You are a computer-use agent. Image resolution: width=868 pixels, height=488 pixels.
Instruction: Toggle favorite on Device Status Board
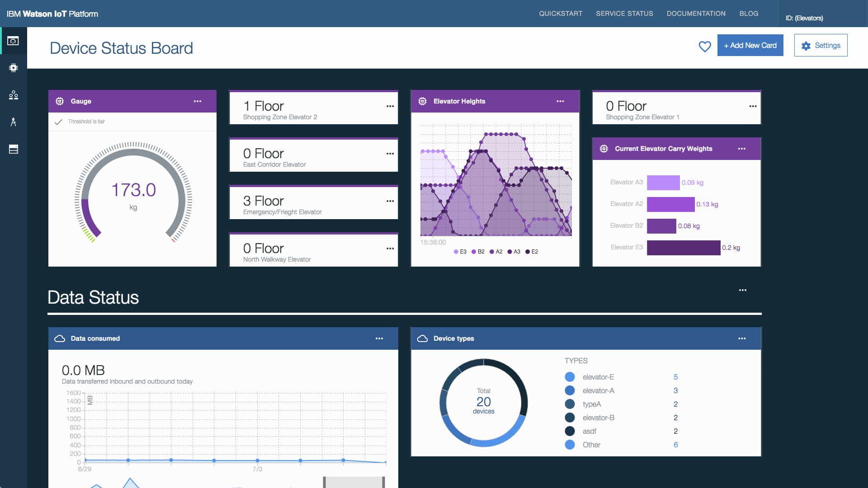click(x=703, y=45)
